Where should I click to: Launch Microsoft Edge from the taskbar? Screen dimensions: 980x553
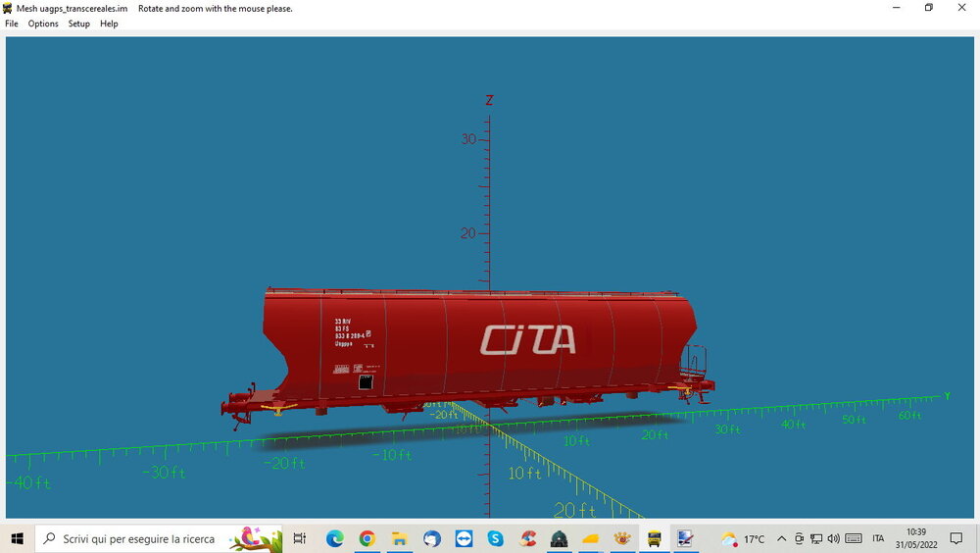[335, 538]
